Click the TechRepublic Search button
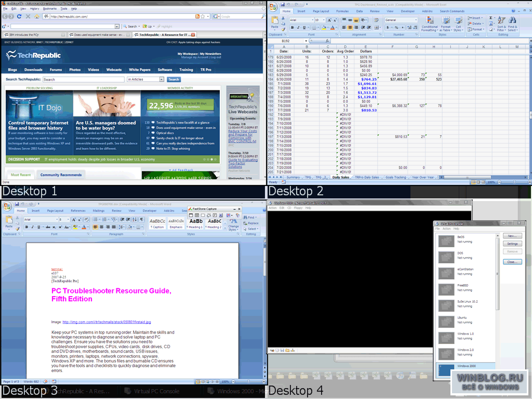 coord(174,79)
